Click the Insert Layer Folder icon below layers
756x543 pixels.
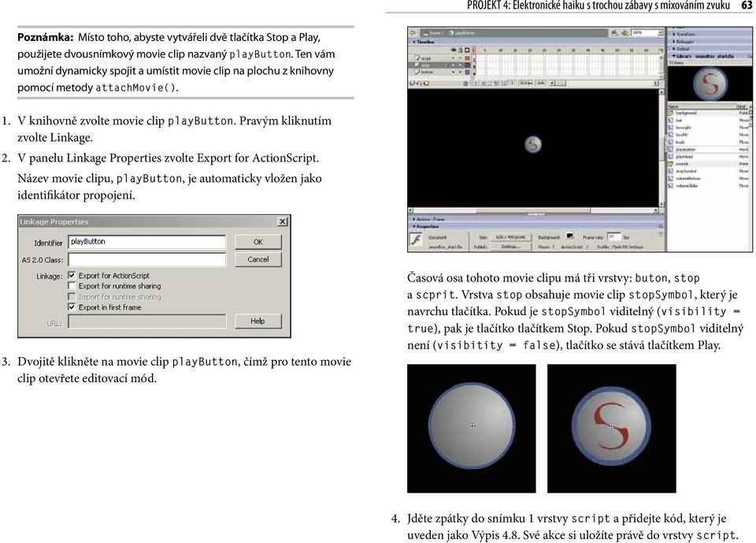[426, 83]
